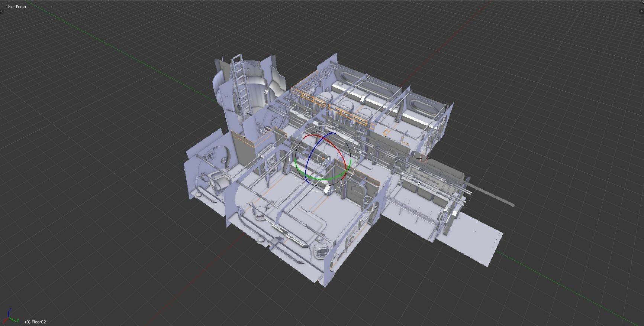This screenshot has width=644, height=326.
Task: Click the 3D cursor crosshair
Action: point(424,159)
